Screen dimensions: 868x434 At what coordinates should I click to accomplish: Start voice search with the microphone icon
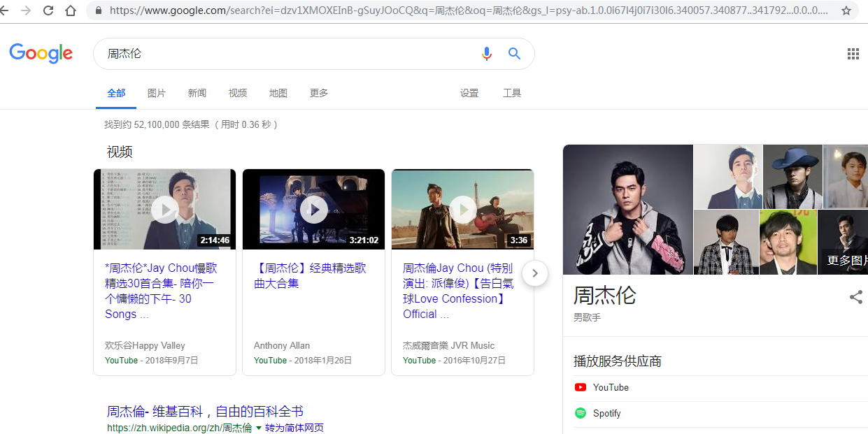tap(487, 54)
